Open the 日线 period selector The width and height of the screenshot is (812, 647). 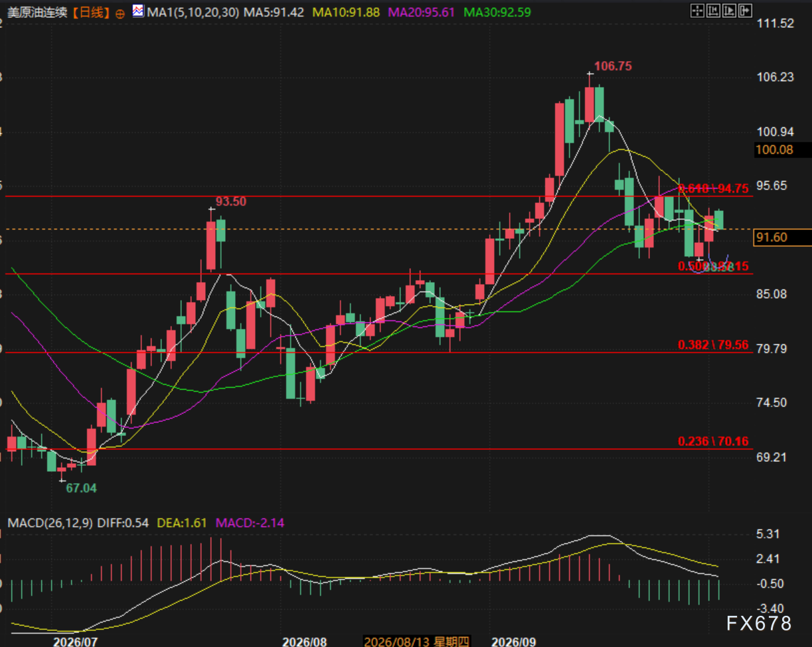[90, 12]
